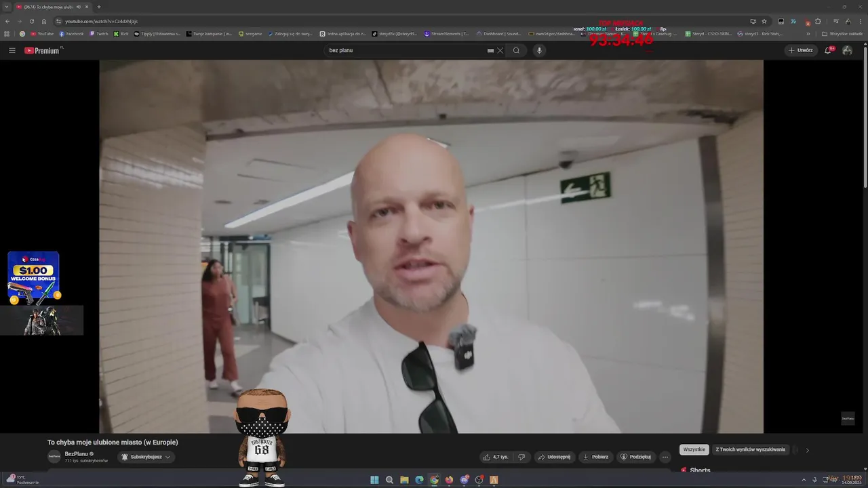The width and height of the screenshot is (868, 488).
Task: Clear the YouTube search query
Action: tap(500, 50)
